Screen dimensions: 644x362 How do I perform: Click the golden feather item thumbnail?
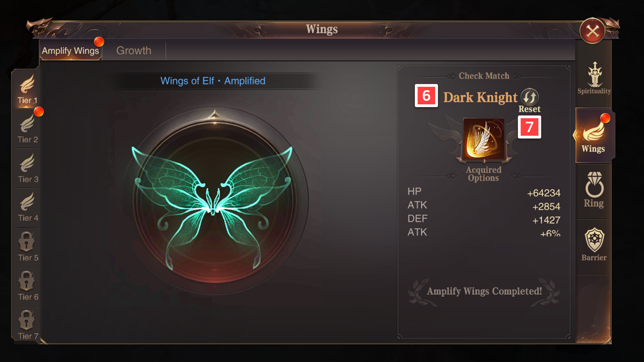tap(484, 139)
